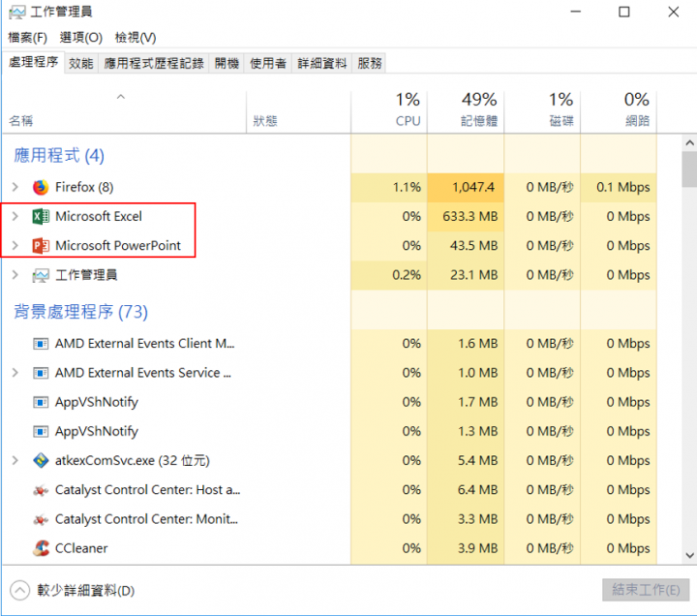
Task: Click the sort arrow above the 名稱 column
Action: coord(120,97)
